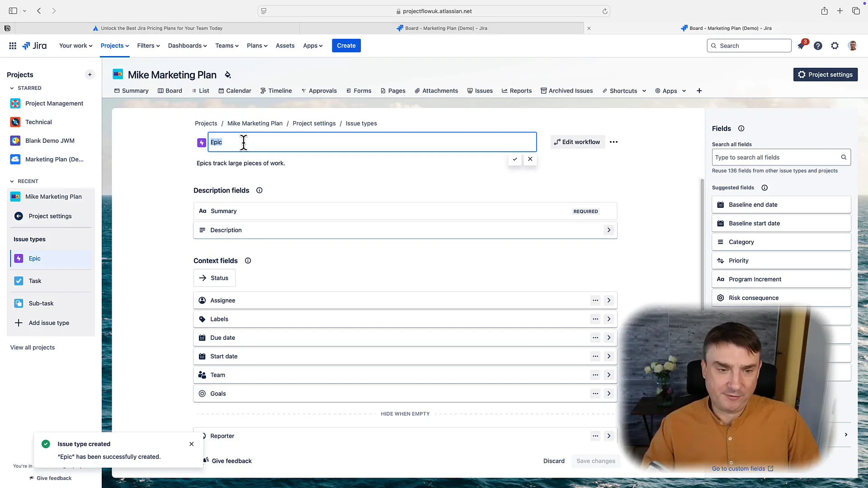Collapse the RECENT projects section
This screenshot has width=868, height=488.
point(12,181)
